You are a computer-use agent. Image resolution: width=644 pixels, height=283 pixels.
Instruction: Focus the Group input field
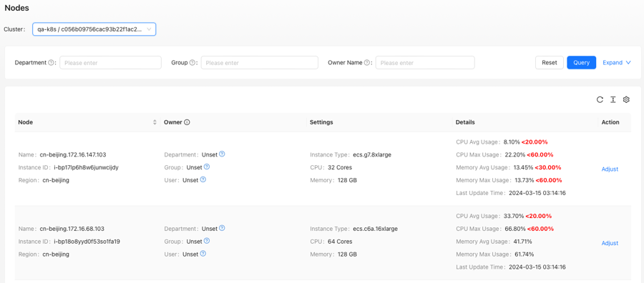(260, 63)
